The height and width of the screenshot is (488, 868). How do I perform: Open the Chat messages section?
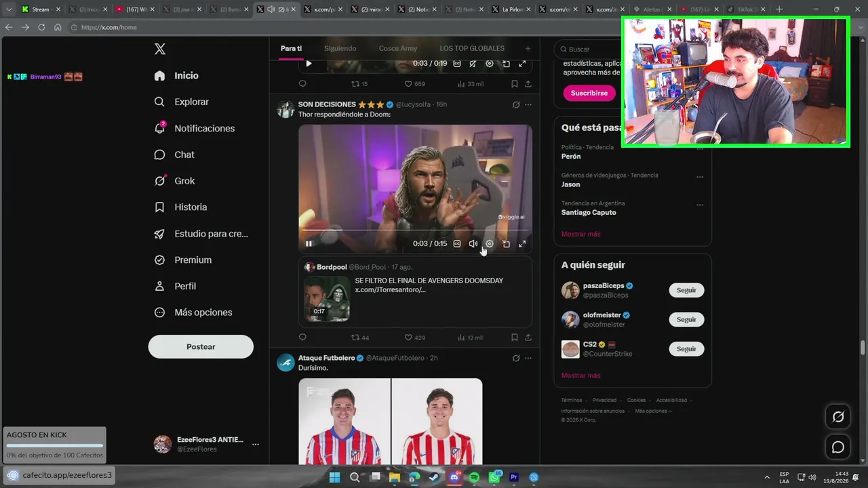[x=174, y=155]
